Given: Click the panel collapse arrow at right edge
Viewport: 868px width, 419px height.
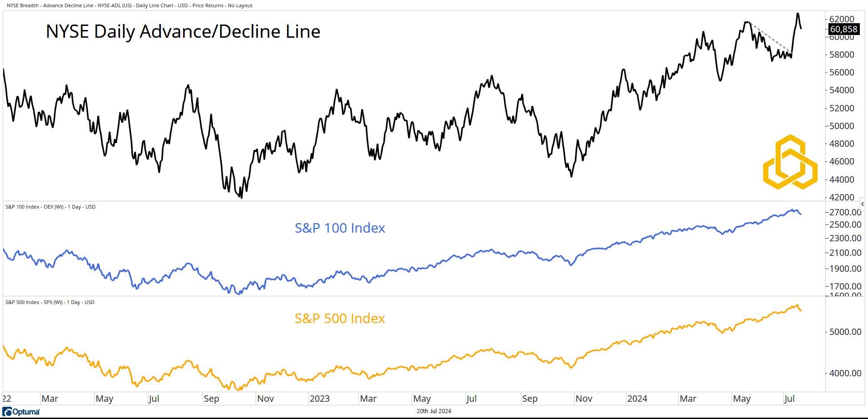Looking at the screenshot, I should point(862,204).
